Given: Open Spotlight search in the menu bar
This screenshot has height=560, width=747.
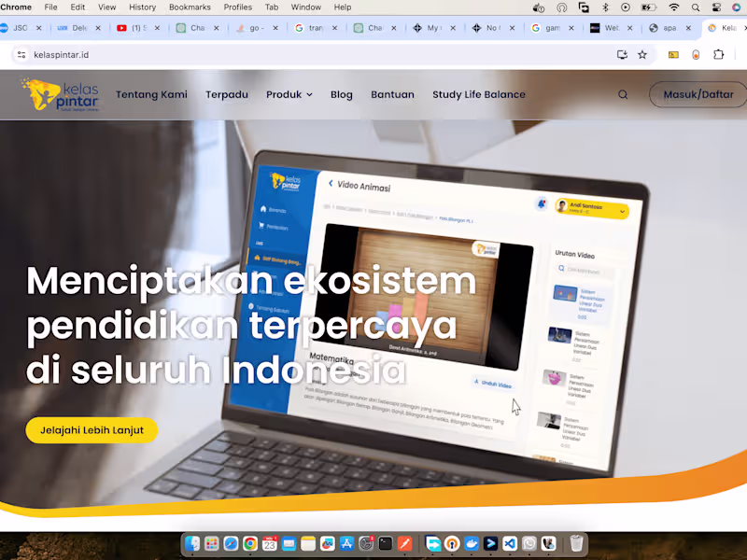Looking at the screenshot, I should pyautogui.click(x=696, y=7).
